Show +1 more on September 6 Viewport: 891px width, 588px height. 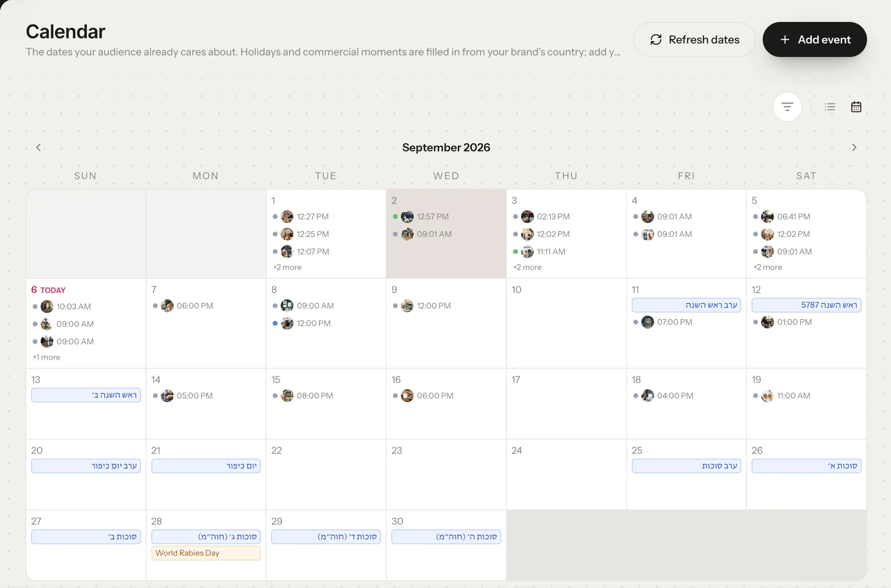46,357
